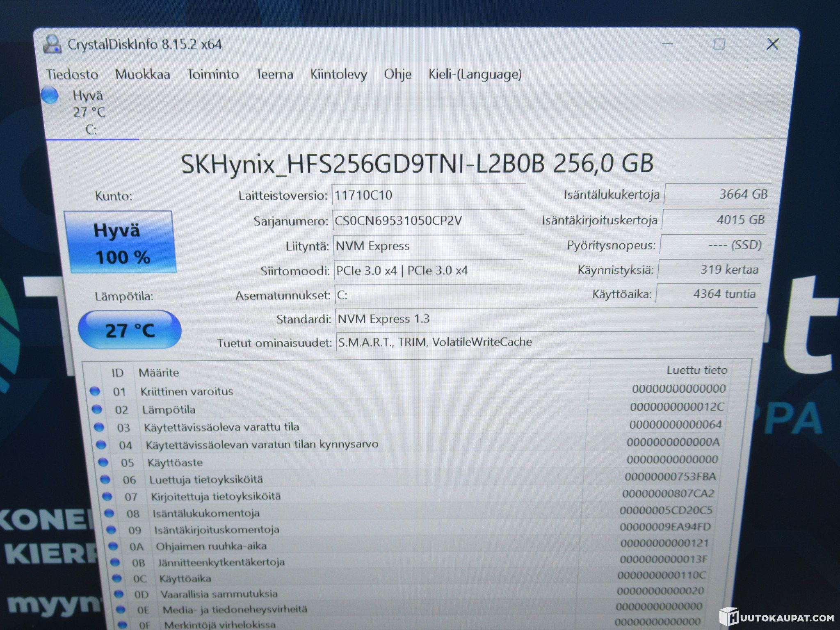The image size is (840, 630).
Task: Open the Kieli-(Language) menu
Action: click(x=475, y=74)
